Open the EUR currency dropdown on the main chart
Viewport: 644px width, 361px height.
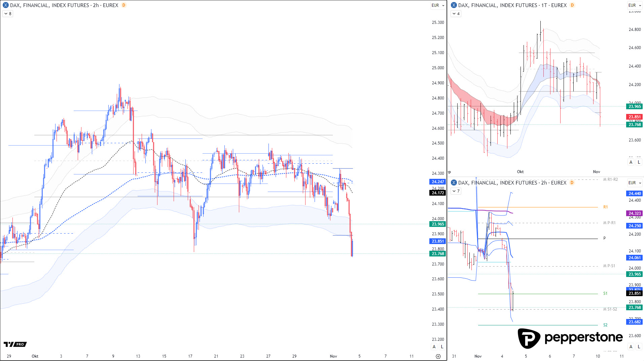(438, 5)
